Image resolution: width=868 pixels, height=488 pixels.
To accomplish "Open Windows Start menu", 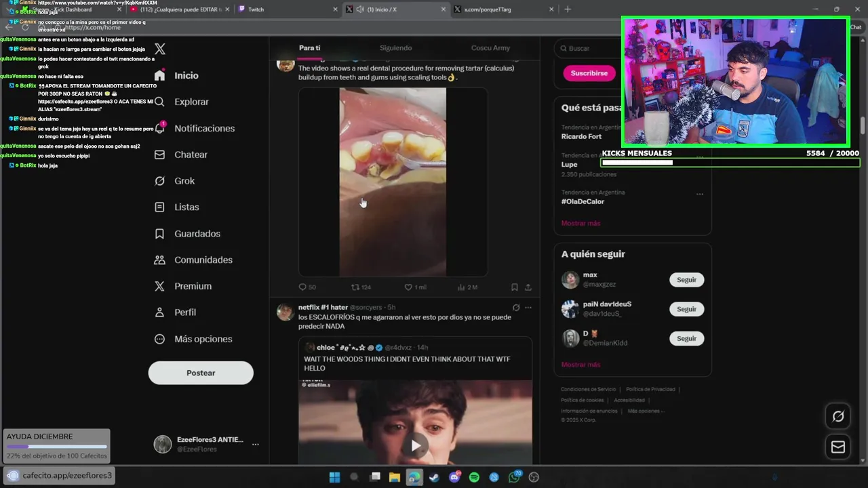I will coord(334,477).
